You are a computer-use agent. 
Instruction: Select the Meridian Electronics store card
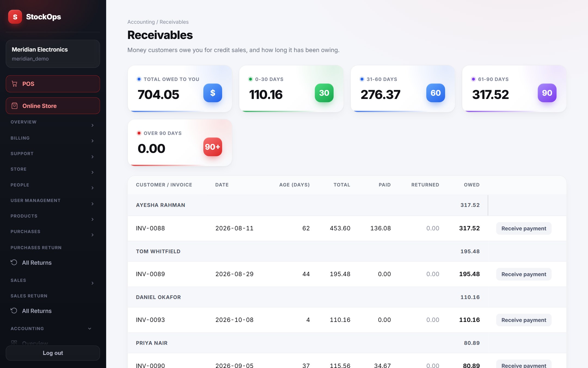coord(53,54)
